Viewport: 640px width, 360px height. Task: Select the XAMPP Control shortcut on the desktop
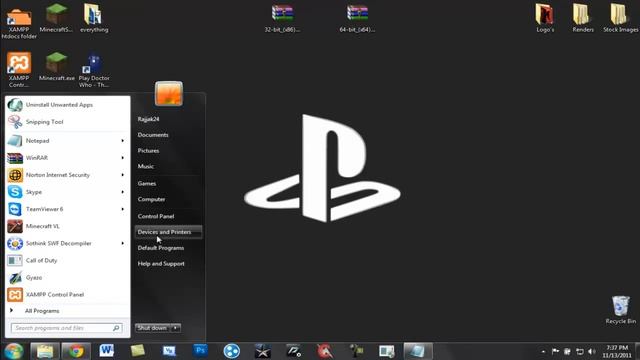tap(19, 70)
